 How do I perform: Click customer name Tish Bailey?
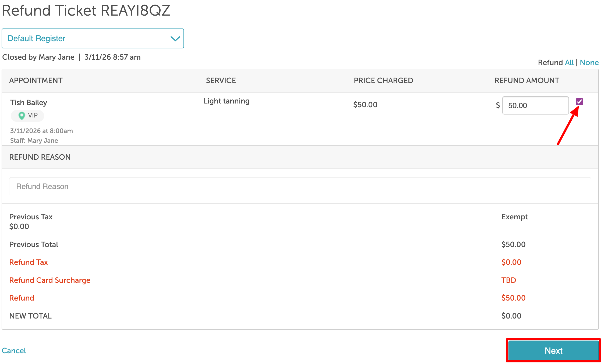[x=29, y=102]
